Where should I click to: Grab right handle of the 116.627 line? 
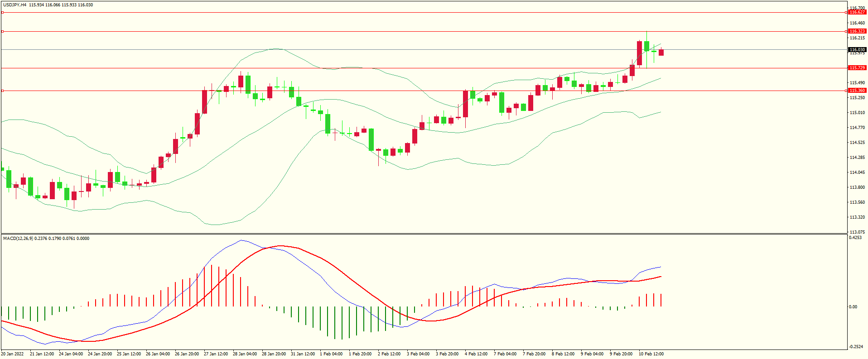click(x=847, y=13)
